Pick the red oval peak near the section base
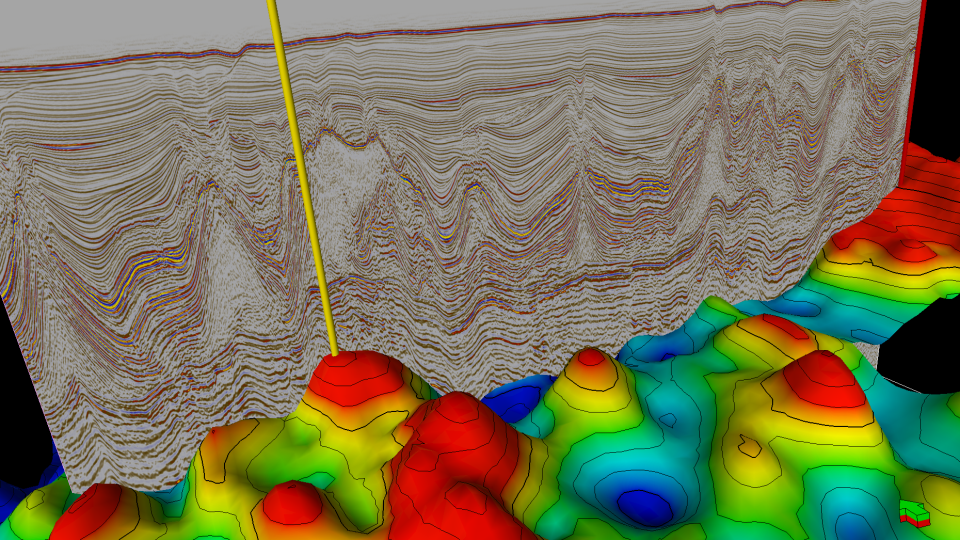 click(x=780, y=327)
